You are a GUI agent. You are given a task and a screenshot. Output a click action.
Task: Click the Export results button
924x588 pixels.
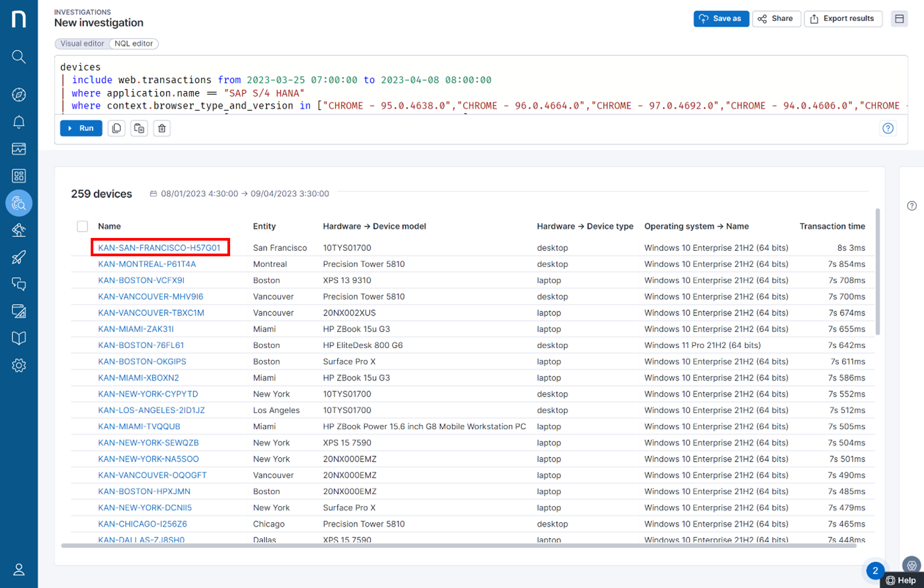coord(843,19)
